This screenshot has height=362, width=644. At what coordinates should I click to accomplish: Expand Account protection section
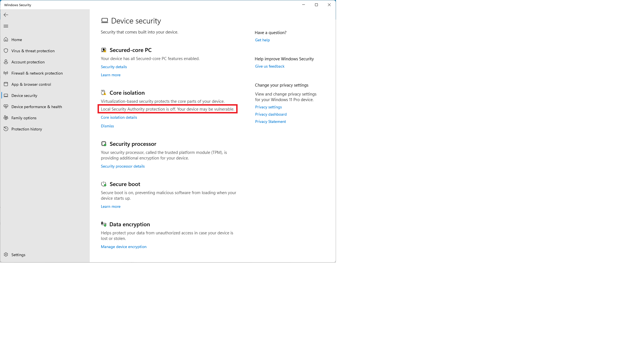pos(28,62)
